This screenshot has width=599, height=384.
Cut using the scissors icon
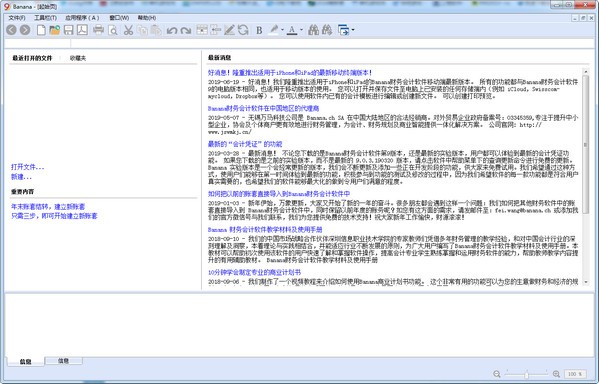128,30
